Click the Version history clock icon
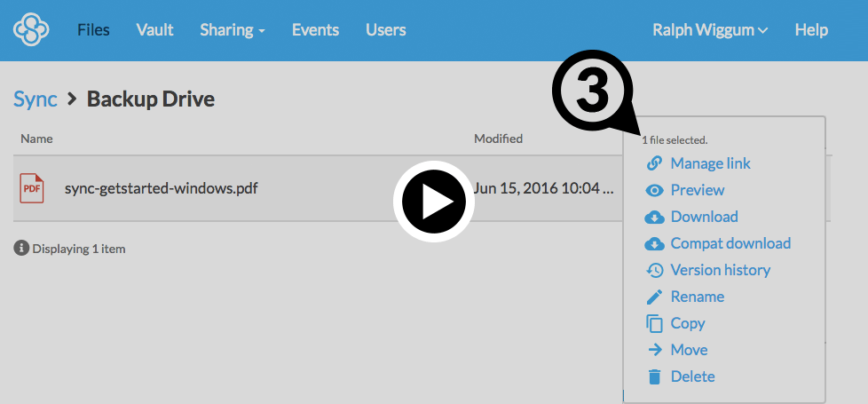This screenshot has width=868, height=404. click(654, 270)
